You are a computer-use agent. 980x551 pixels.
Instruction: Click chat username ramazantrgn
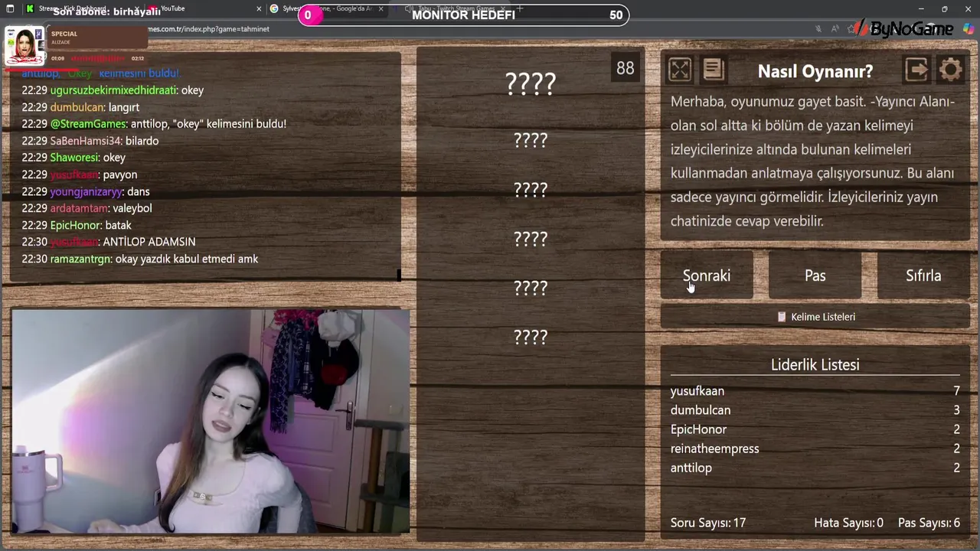click(80, 259)
